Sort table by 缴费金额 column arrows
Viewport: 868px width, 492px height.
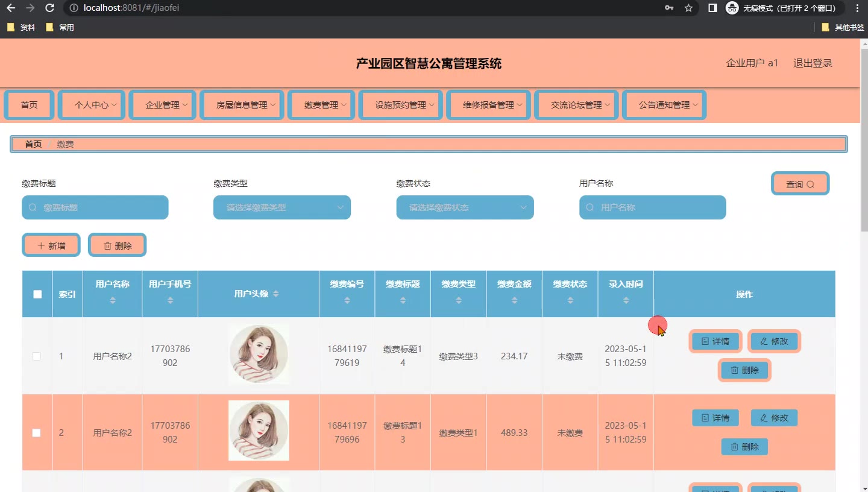pos(514,300)
